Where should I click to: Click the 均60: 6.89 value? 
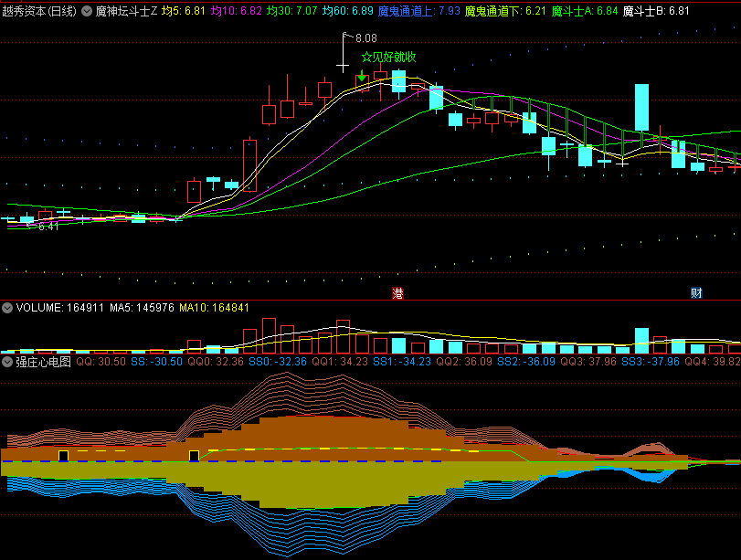tap(348, 11)
